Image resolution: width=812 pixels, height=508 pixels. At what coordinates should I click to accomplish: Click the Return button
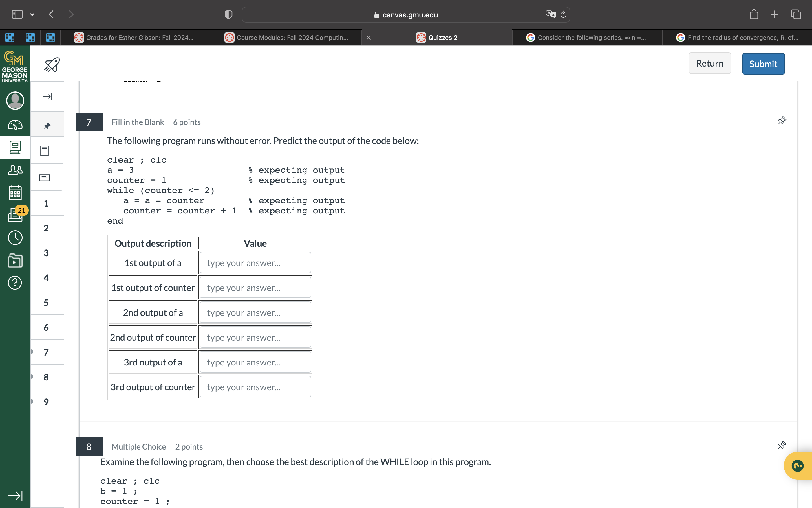[710, 63]
